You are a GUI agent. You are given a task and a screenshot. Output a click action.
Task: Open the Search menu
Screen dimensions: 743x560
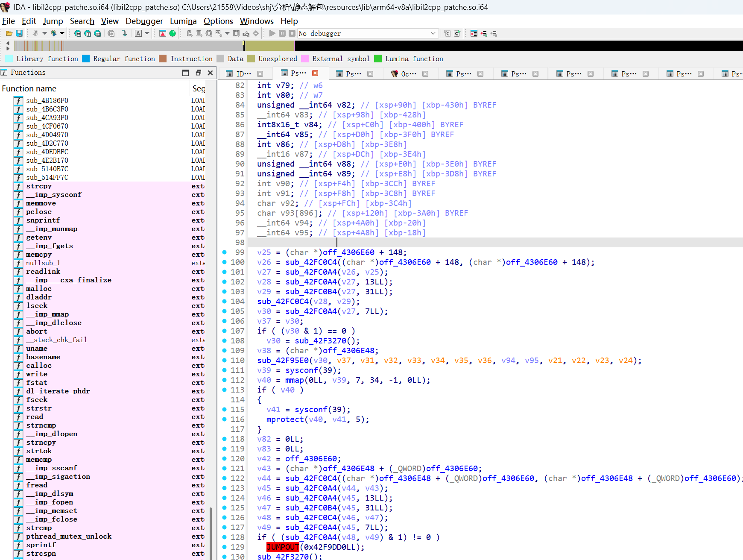pos(82,21)
